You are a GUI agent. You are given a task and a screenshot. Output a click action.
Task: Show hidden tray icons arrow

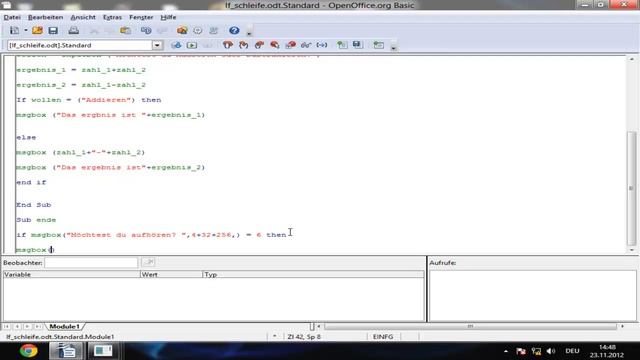[506, 351]
